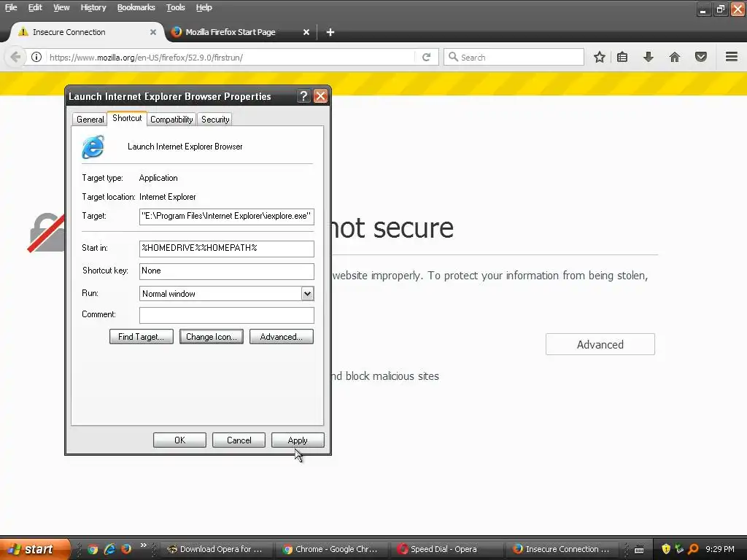Click the Shortcut key field
The image size is (747, 560).
click(227, 271)
